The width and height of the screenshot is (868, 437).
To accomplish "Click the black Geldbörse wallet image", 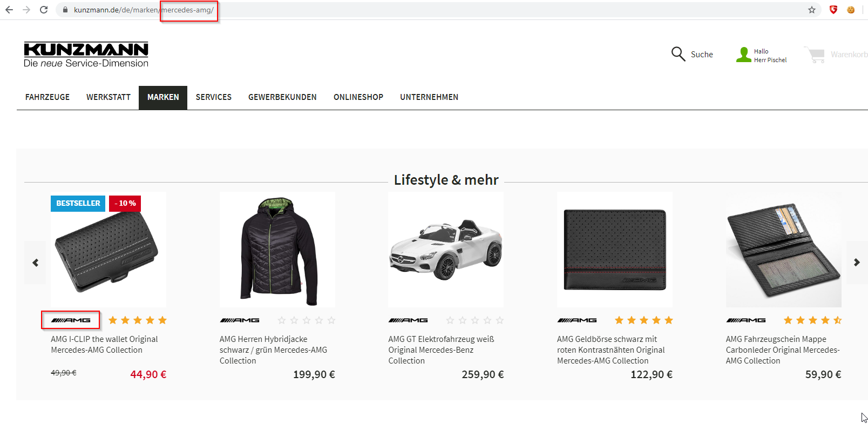I will [x=615, y=250].
